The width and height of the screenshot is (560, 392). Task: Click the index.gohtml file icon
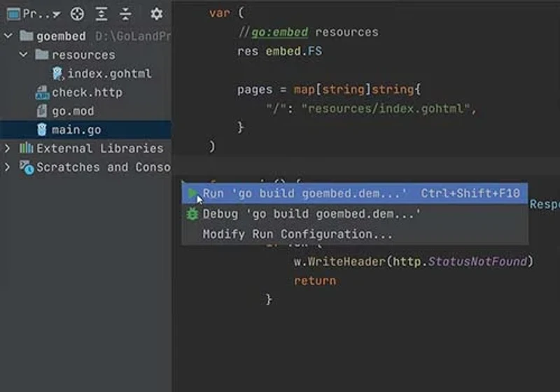(x=58, y=73)
